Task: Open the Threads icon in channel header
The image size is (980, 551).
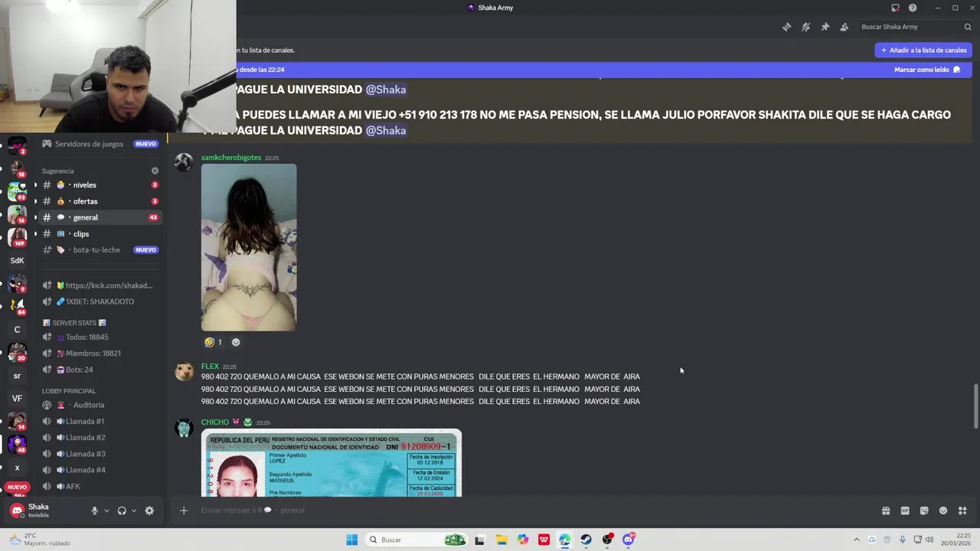Action: pyautogui.click(x=786, y=27)
